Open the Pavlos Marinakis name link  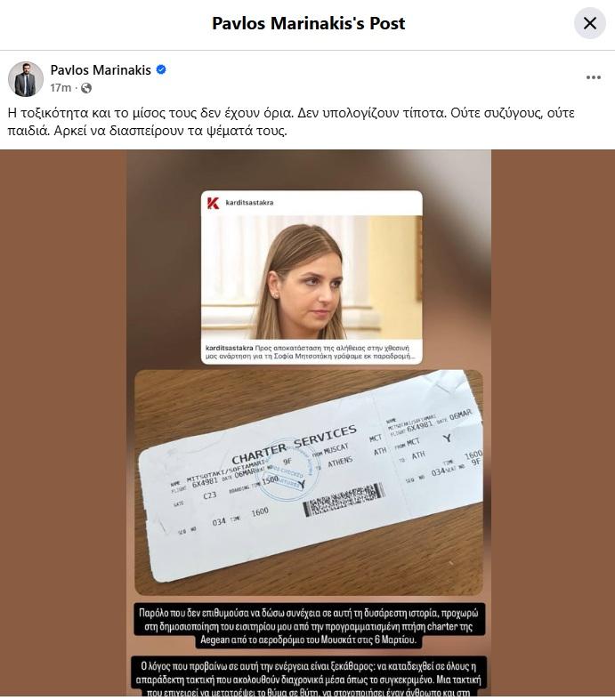click(x=101, y=70)
